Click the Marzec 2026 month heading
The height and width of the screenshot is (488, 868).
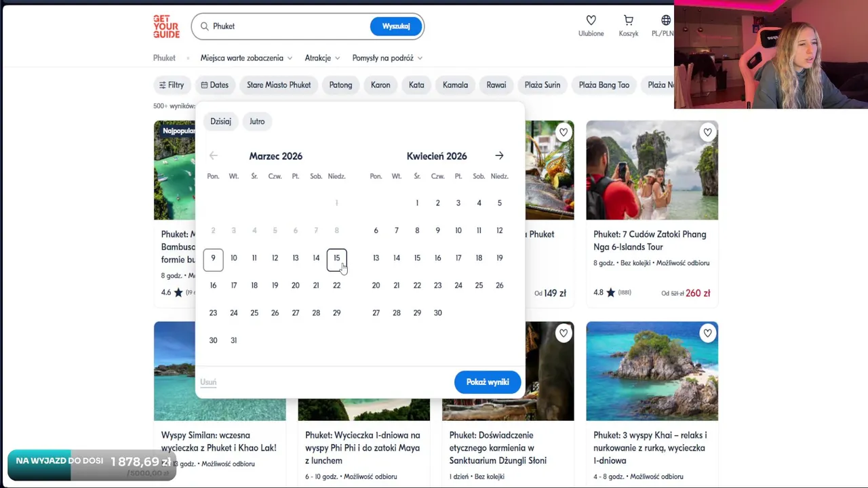275,156
